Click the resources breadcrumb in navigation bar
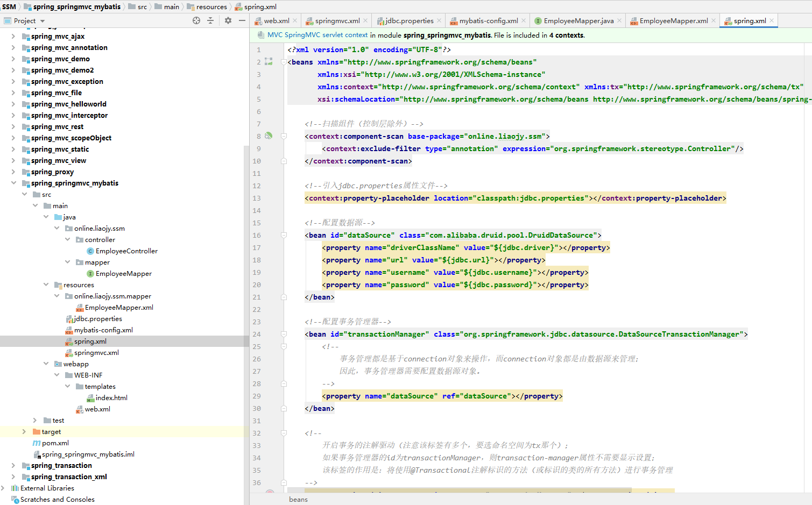The height and width of the screenshot is (505, 812). coord(207,6)
